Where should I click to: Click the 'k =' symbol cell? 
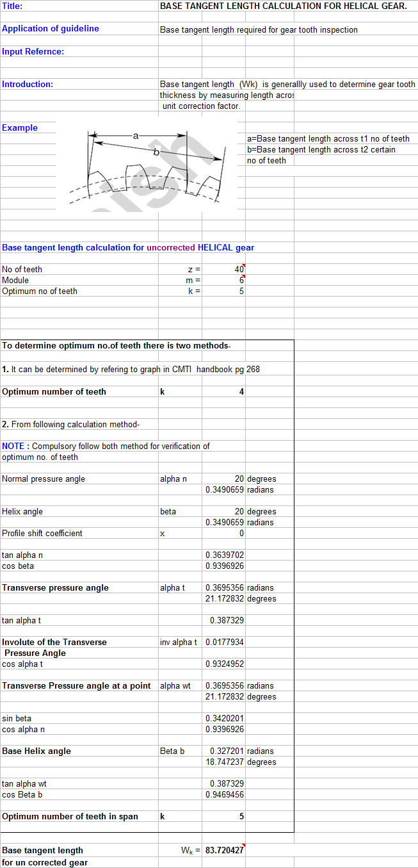coord(194,291)
